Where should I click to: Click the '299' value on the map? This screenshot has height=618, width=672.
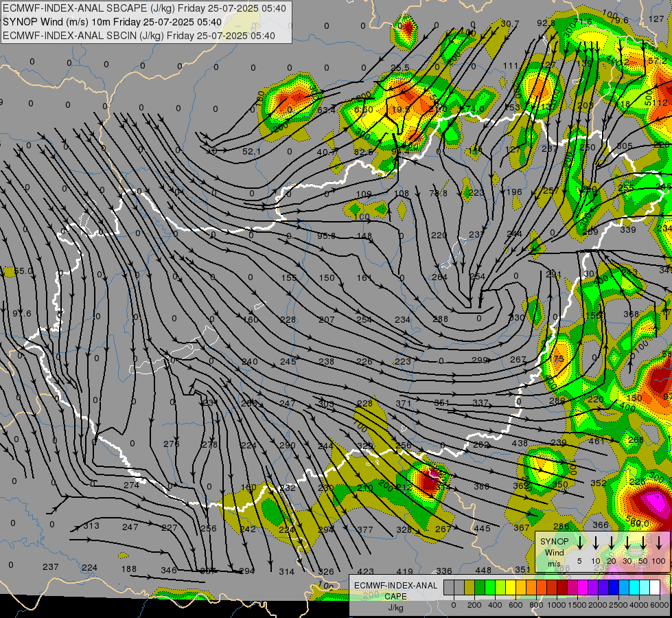(480, 360)
